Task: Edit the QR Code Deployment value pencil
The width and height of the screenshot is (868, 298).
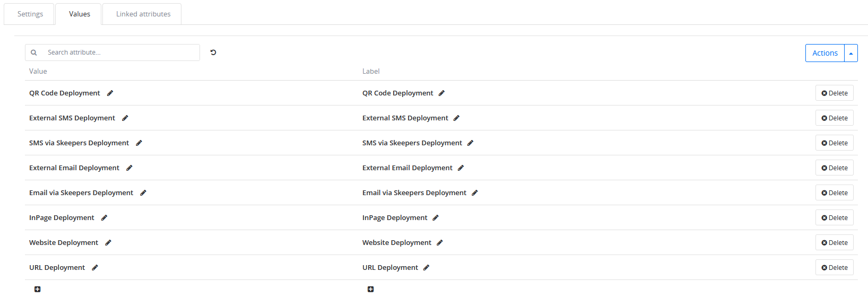Action: click(x=110, y=93)
